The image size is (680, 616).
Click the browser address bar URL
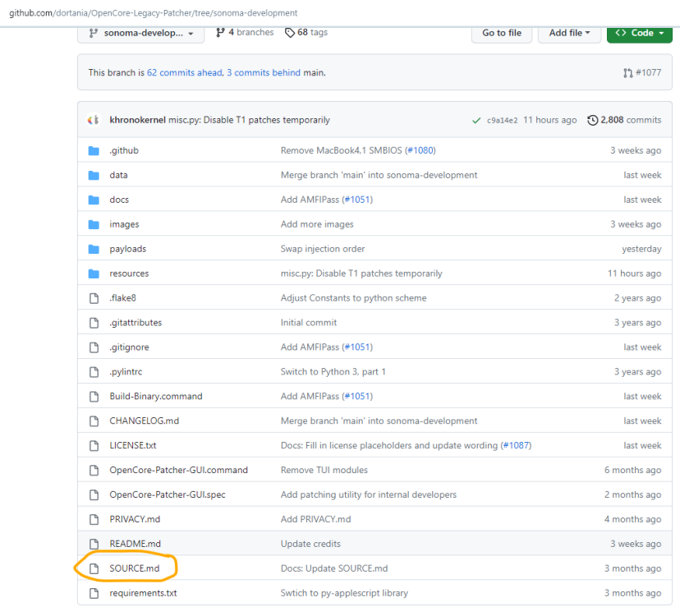(x=154, y=13)
